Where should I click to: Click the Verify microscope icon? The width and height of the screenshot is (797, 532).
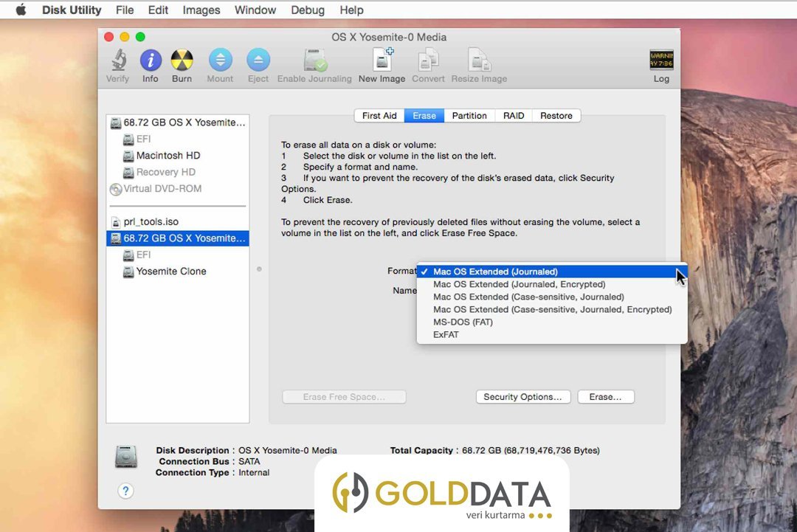tap(118, 61)
